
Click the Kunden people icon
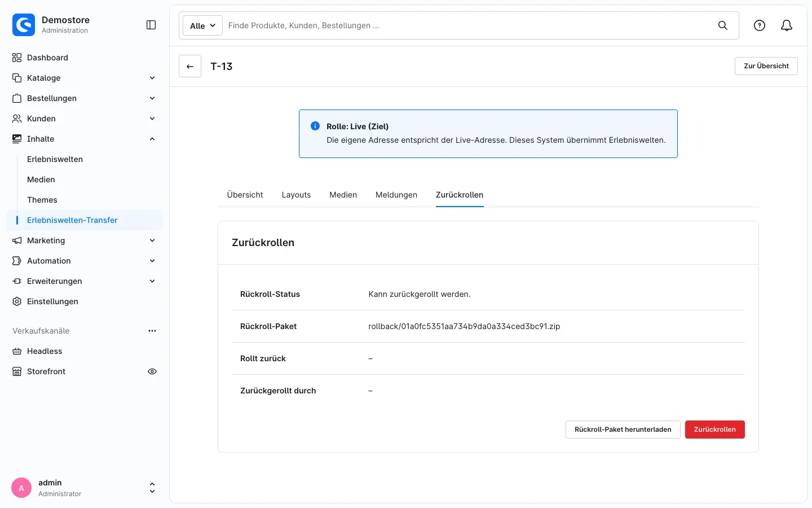(x=17, y=119)
